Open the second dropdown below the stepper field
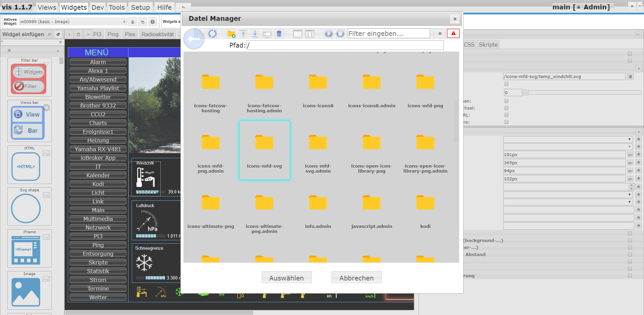This screenshot has width=644, height=315. point(568,202)
